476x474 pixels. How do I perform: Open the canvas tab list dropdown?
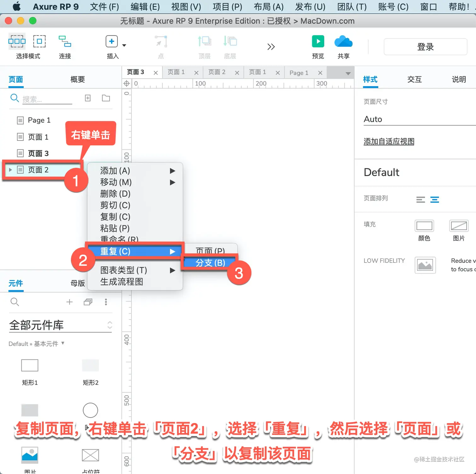coord(348,73)
